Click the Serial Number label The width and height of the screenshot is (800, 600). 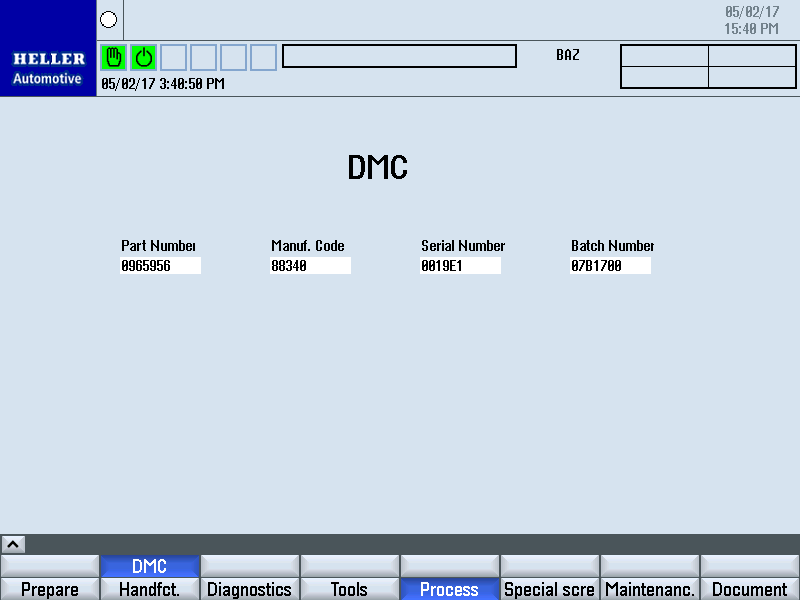463,246
